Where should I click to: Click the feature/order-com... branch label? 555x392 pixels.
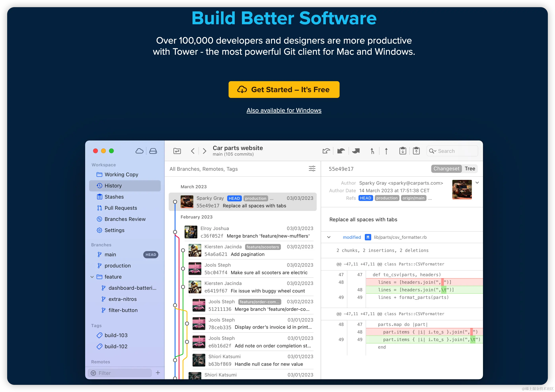tap(260, 301)
